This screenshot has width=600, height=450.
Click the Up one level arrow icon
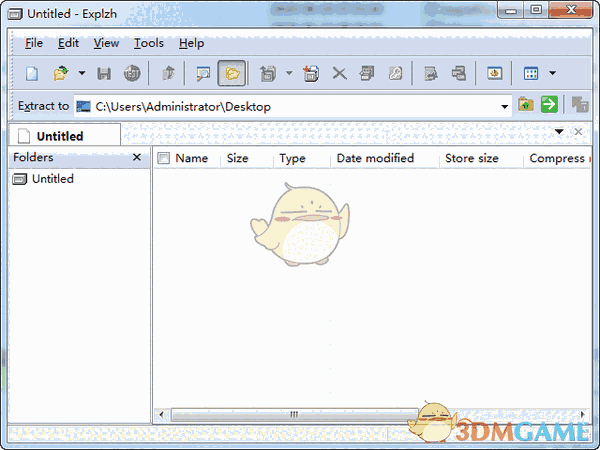(168, 73)
